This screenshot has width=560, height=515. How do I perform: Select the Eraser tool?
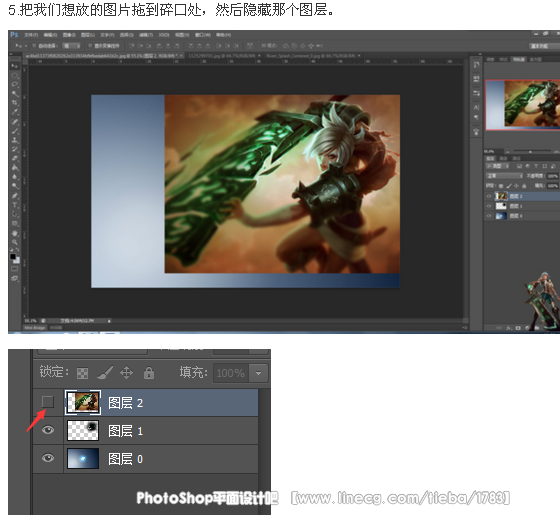(x=14, y=159)
